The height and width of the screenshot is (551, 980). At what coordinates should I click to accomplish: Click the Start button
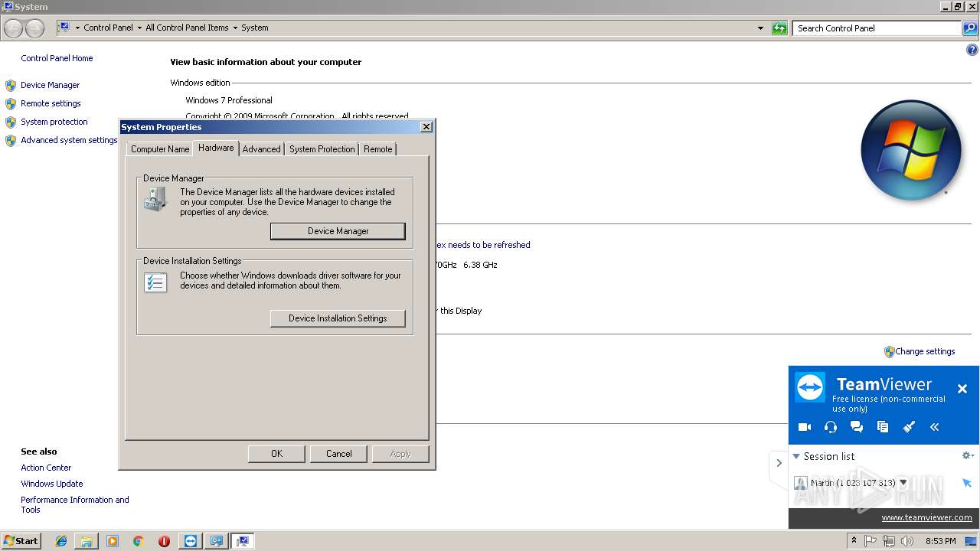click(x=21, y=541)
